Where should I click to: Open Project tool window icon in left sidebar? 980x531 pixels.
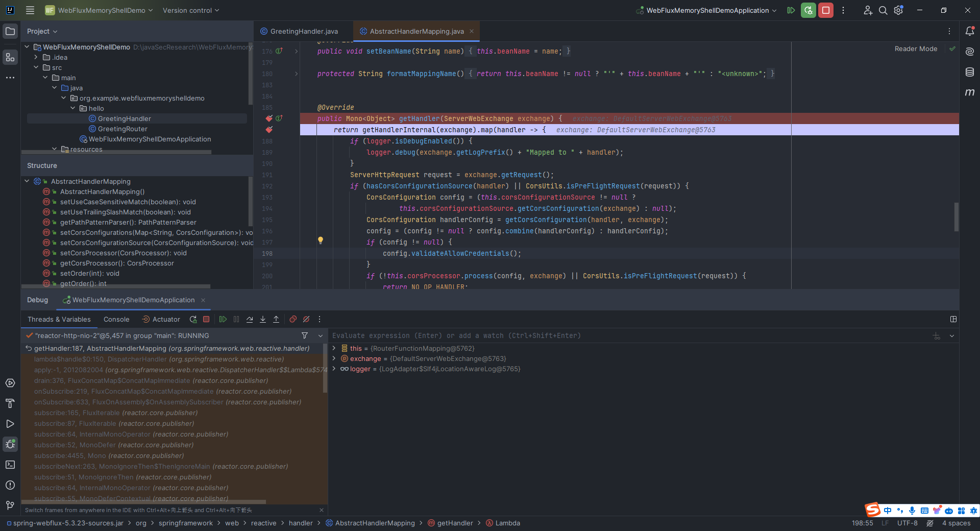pos(10,32)
